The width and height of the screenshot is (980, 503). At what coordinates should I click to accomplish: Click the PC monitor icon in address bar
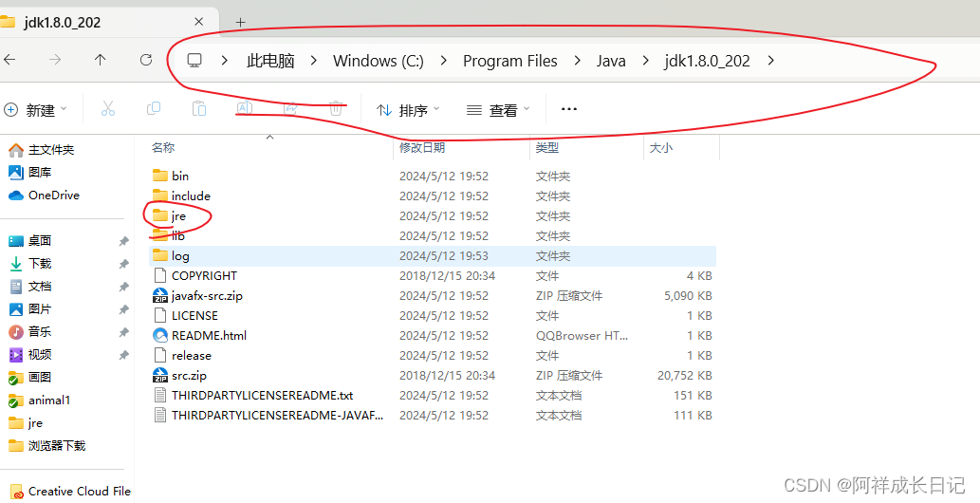[194, 61]
